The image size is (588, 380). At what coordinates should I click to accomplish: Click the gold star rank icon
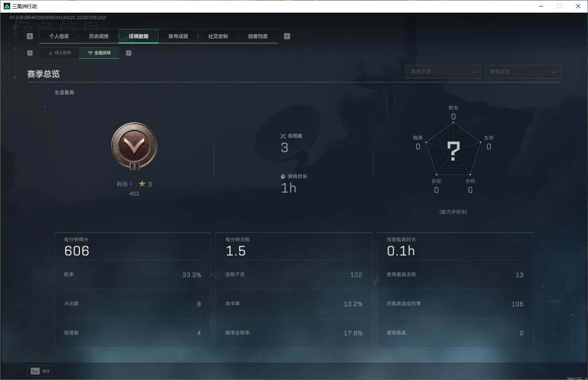click(x=142, y=184)
